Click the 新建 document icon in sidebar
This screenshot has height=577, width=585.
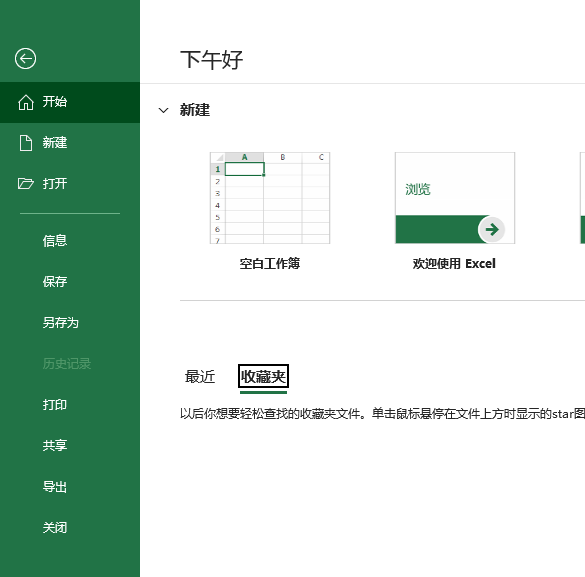tap(26, 143)
